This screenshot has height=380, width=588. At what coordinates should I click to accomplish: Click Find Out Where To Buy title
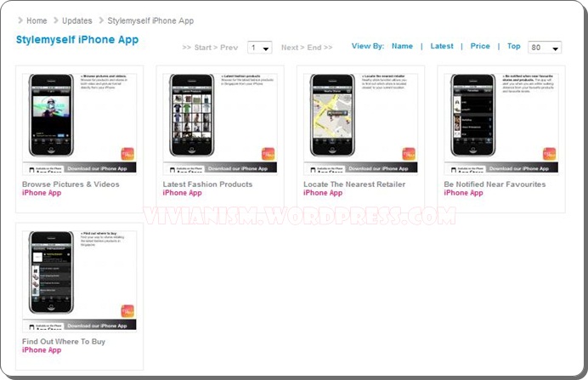(64, 342)
